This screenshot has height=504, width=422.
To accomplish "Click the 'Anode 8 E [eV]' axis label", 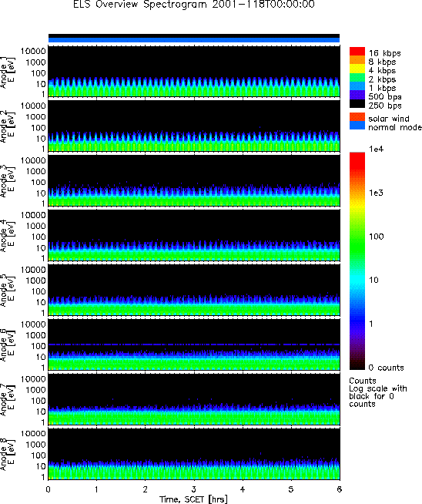I will 8,455.
